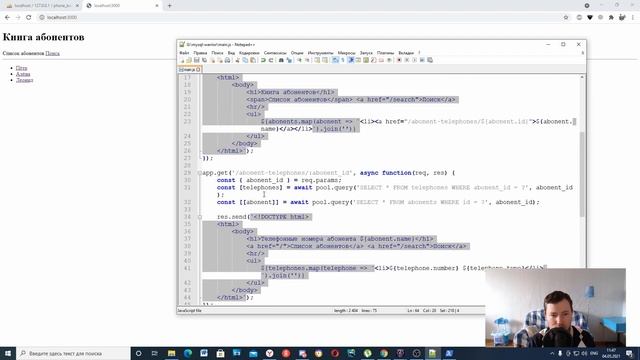Screen dimensions: 640x360
Task: Click the Notepad++ vertical scrollbar thumb
Action: (x=582, y=175)
